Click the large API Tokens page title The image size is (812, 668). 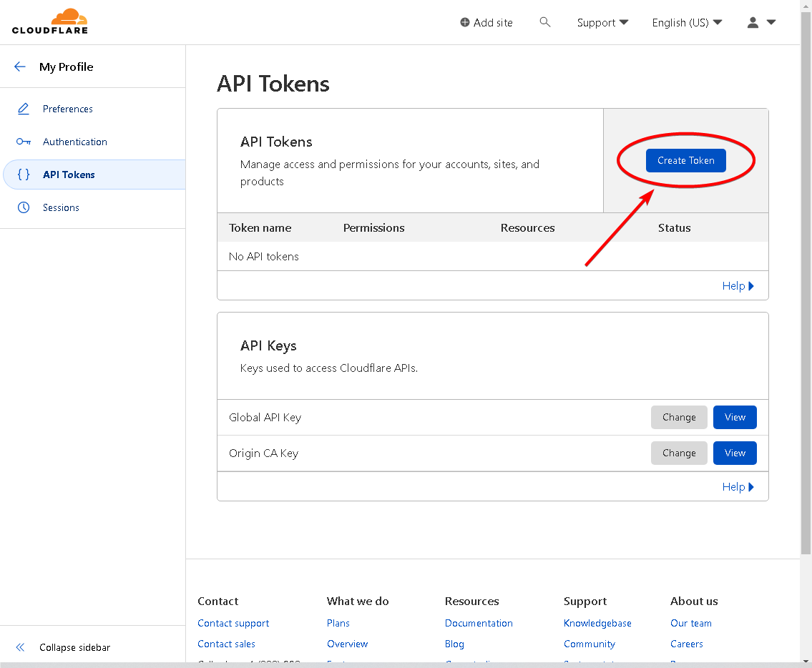click(273, 84)
